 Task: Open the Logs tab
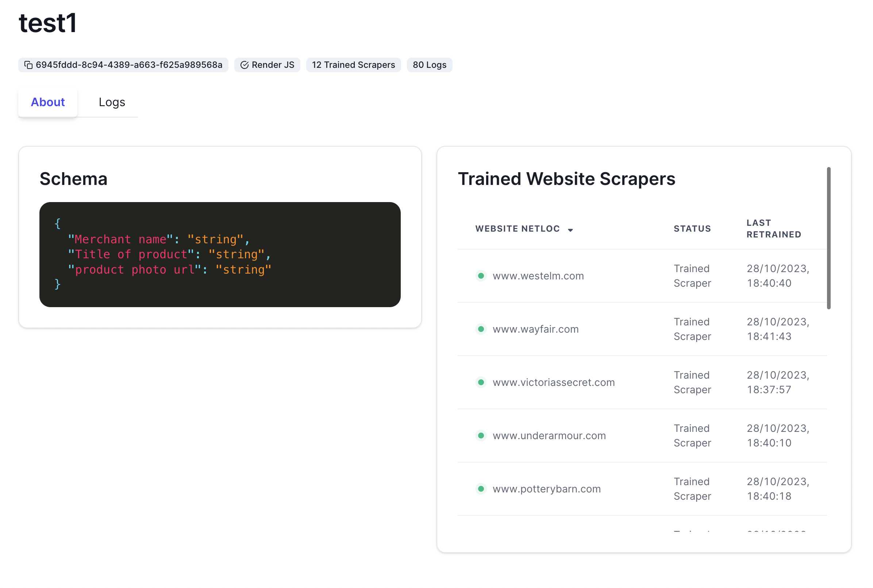pos(112,102)
